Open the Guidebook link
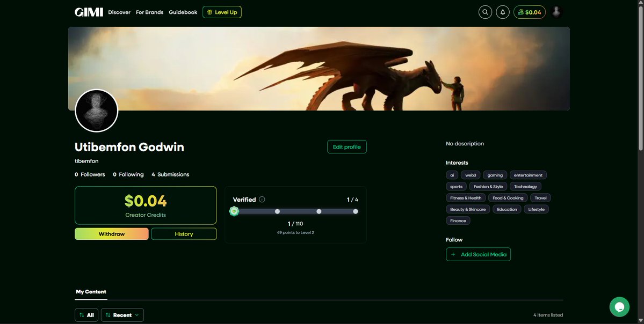 click(183, 12)
